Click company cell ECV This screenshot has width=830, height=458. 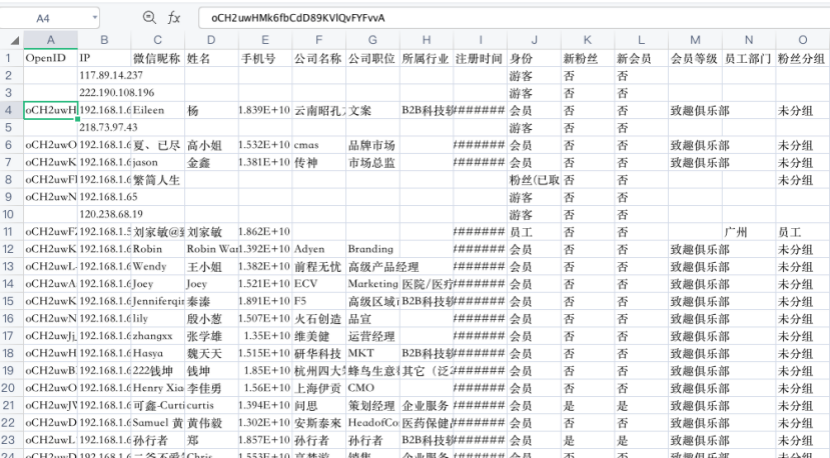point(319,284)
